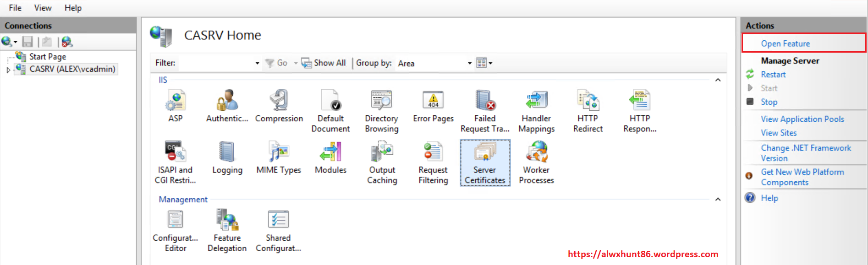This screenshot has width=868, height=265.
Task: Select the Authentication icon
Action: tap(227, 101)
